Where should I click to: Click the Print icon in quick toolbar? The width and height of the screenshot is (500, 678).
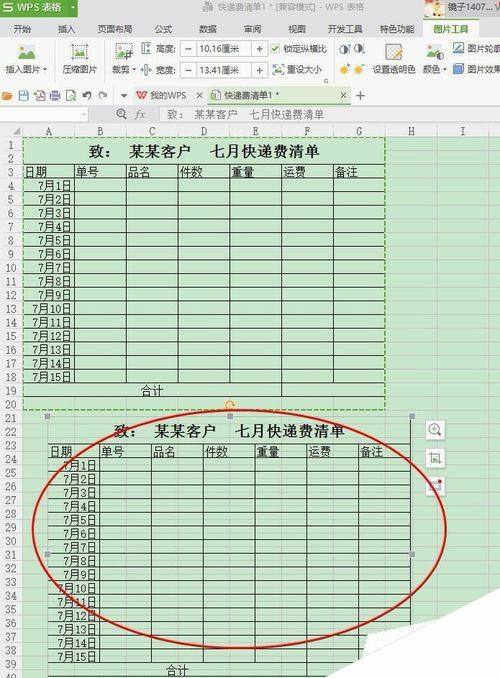coord(55,96)
